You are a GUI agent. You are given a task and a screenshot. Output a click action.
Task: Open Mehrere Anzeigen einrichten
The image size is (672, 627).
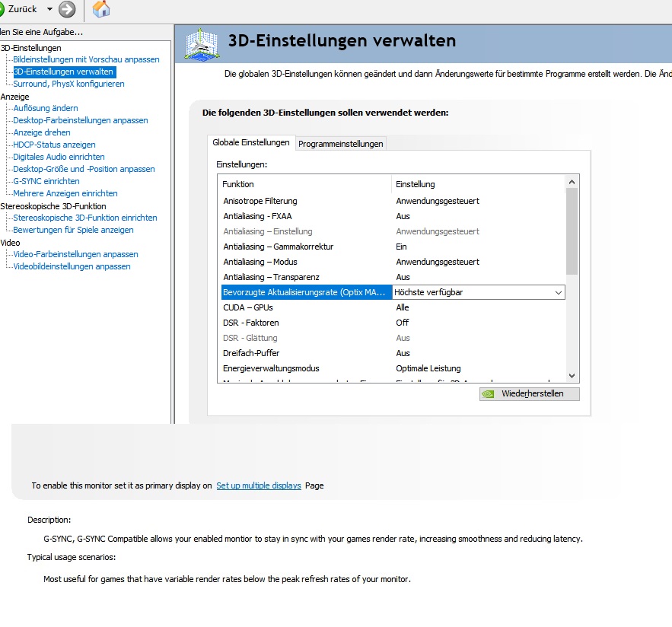click(65, 193)
